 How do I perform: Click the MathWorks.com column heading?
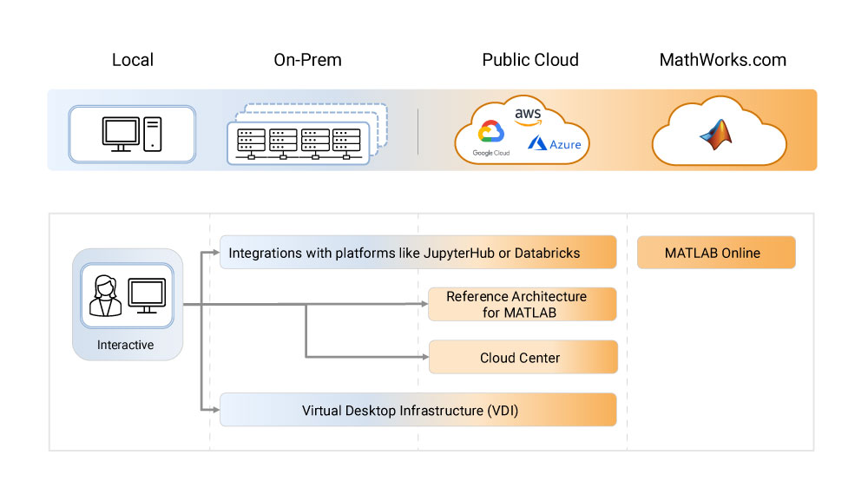[x=722, y=60]
